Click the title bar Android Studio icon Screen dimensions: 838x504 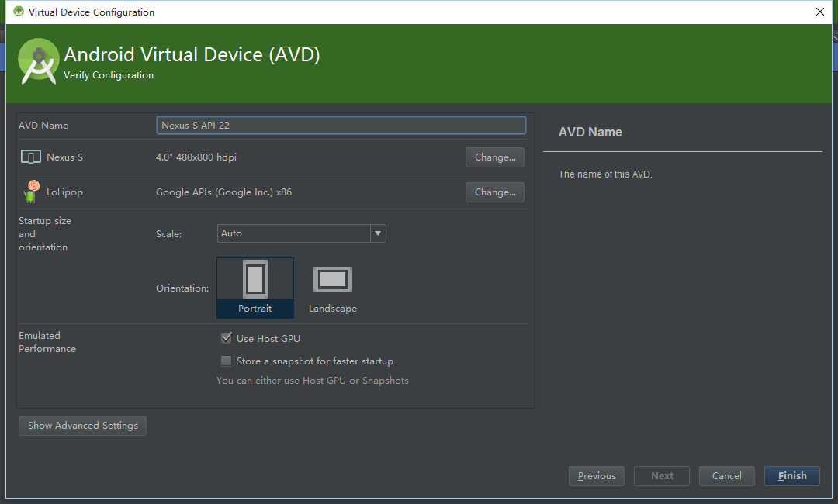pyautogui.click(x=18, y=12)
